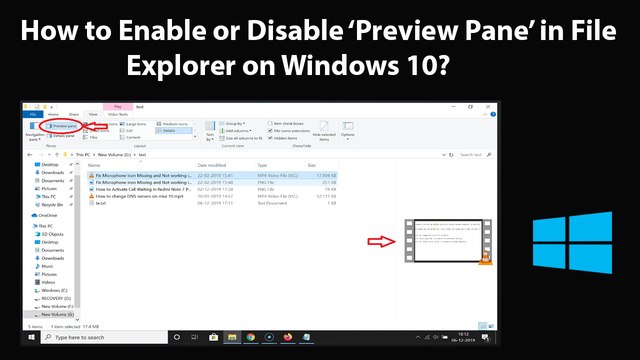The width and height of the screenshot is (640, 360).
Task: Enable Item check boxes
Action: pyautogui.click(x=286, y=123)
